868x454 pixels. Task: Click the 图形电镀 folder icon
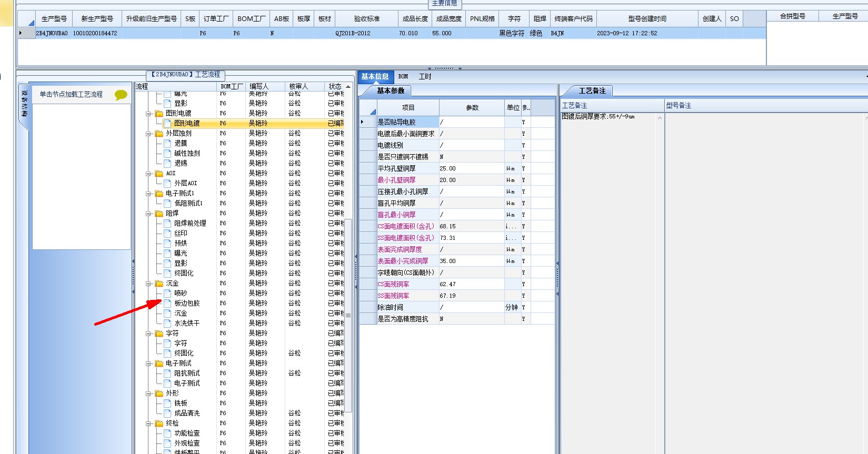click(x=159, y=113)
